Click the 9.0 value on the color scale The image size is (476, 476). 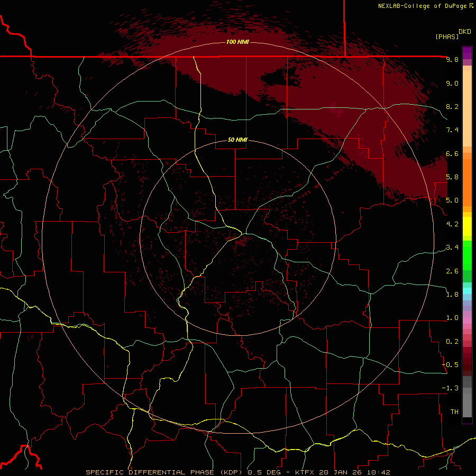click(x=452, y=84)
